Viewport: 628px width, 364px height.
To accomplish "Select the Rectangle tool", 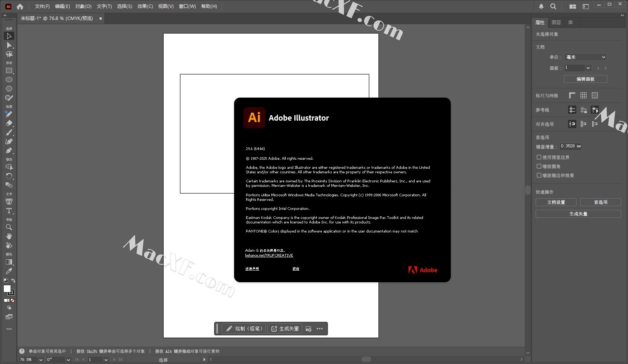I will pos(9,71).
